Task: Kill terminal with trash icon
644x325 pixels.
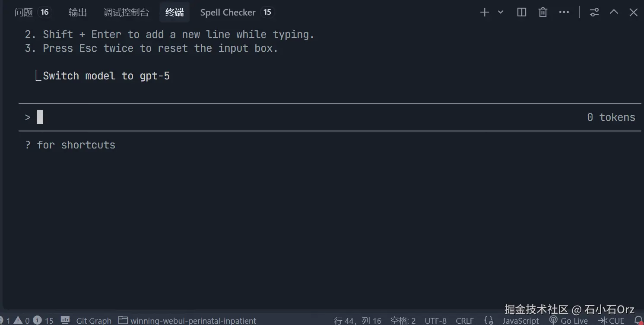Action: click(x=543, y=13)
